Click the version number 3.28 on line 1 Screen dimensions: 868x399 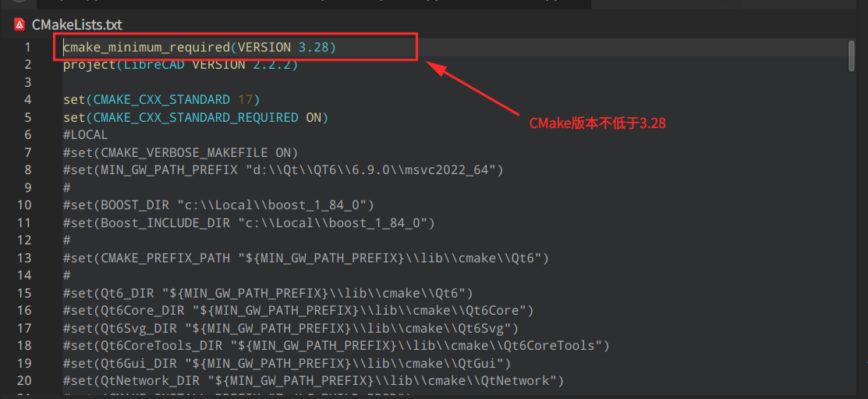pyautogui.click(x=314, y=48)
